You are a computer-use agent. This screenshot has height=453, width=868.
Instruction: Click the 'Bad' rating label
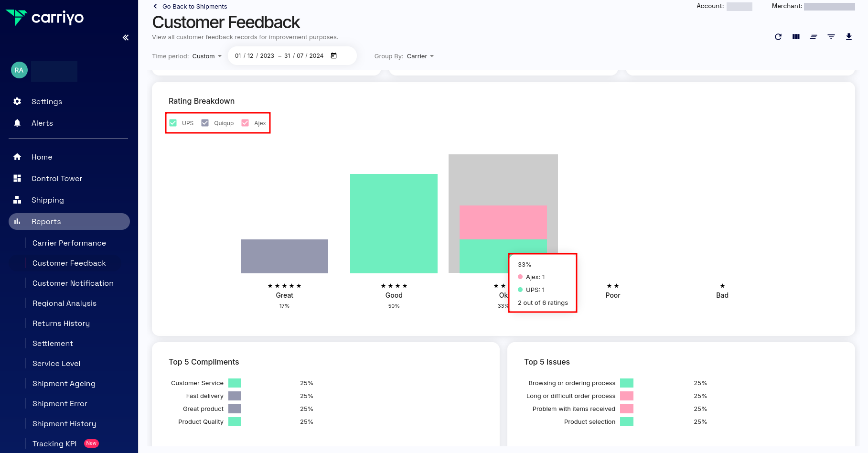pos(722,295)
